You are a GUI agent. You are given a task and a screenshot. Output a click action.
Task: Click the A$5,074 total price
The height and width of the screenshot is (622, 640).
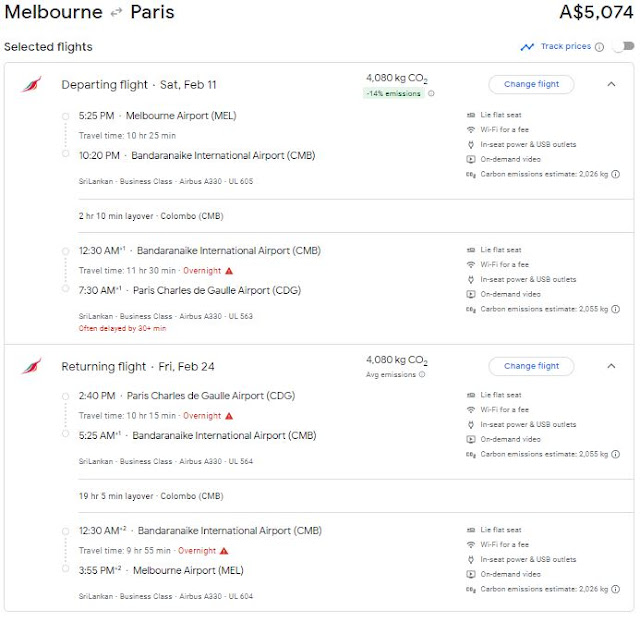click(595, 13)
